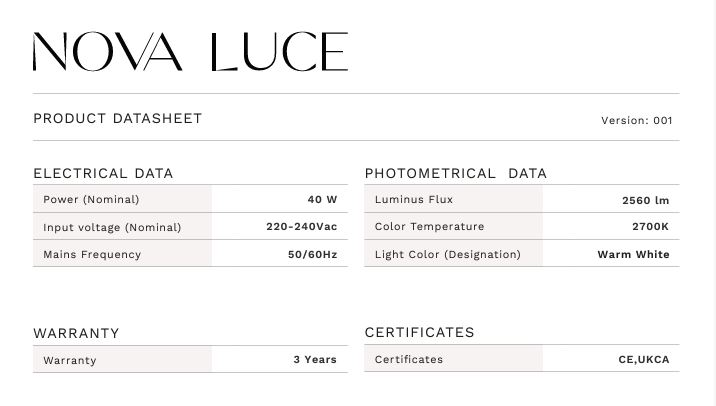Screen dimensions: 716x406
Task: Click the Power (Nominal) row label
Action: click(x=91, y=200)
